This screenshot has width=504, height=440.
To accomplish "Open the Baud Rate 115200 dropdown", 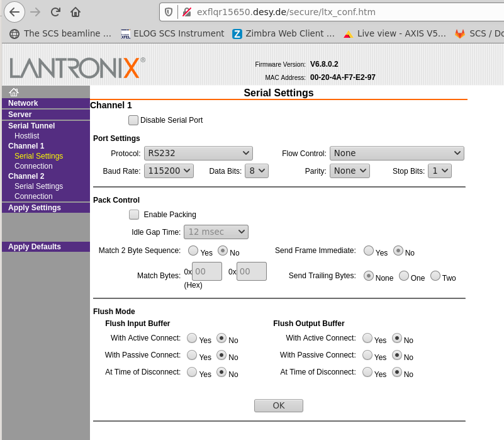I will [169, 171].
